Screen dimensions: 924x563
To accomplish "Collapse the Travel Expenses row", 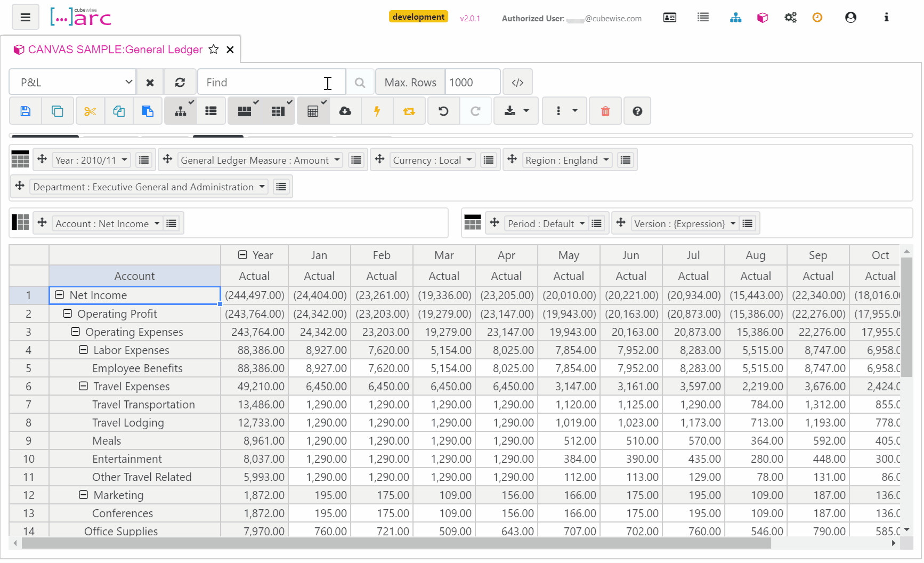I will coord(84,386).
